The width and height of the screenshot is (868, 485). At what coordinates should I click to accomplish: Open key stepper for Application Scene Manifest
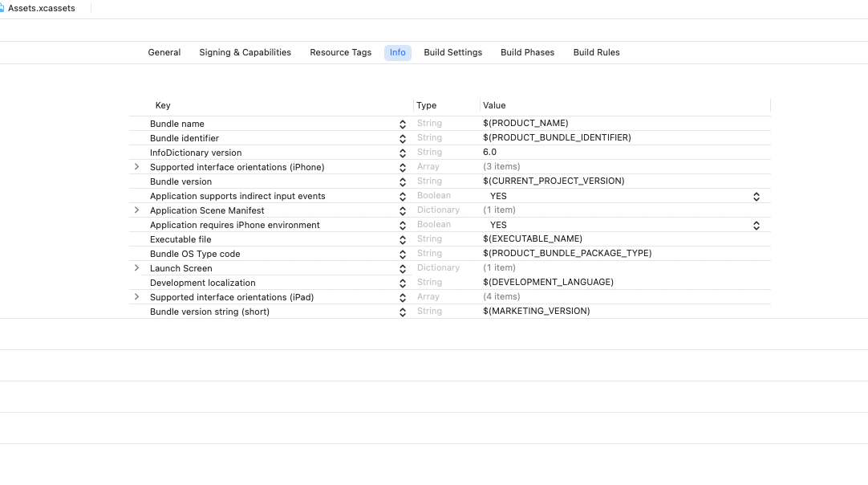click(403, 210)
